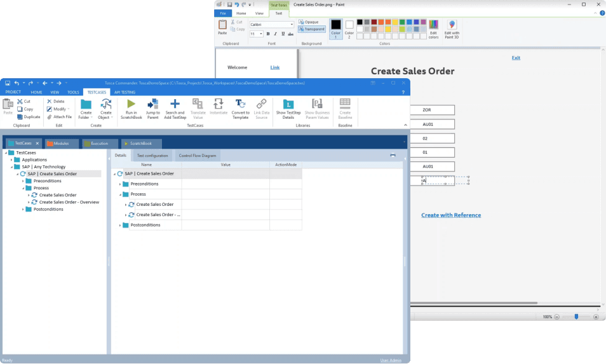Viewport: 606px width, 364px height.
Task: Click the print icon in Details pane
Action: click(x=393, y=156)
